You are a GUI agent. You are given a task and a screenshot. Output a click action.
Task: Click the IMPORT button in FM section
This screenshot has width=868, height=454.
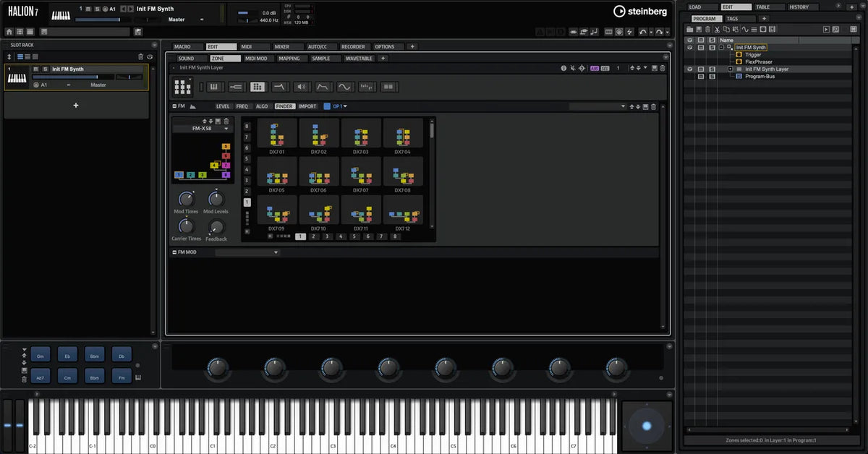coord(307,106)
